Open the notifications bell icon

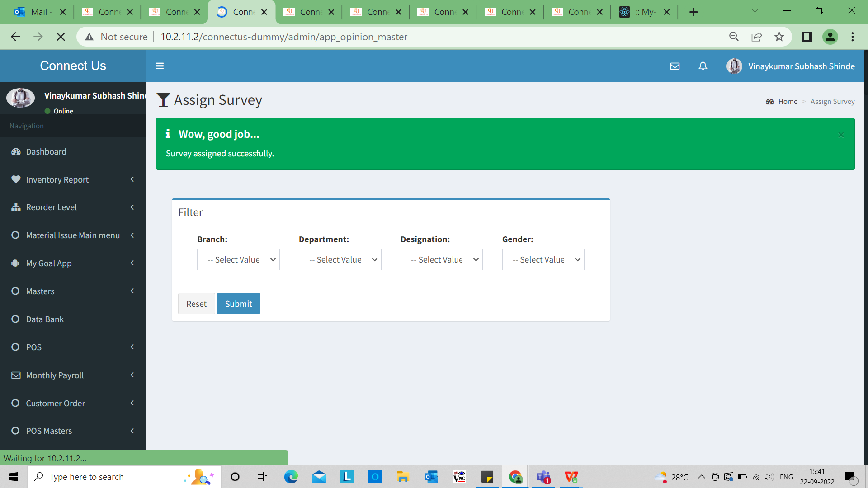[703, 66]
